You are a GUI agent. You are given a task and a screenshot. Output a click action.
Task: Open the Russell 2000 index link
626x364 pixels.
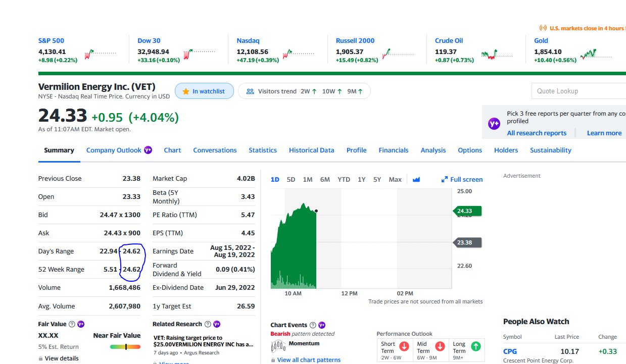(x=355, y=40)
